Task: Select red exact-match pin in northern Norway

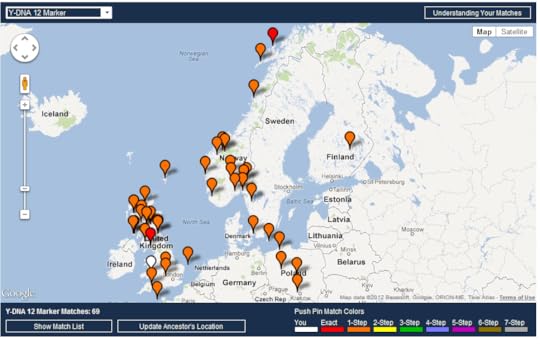Action: [x=273, y=35]
